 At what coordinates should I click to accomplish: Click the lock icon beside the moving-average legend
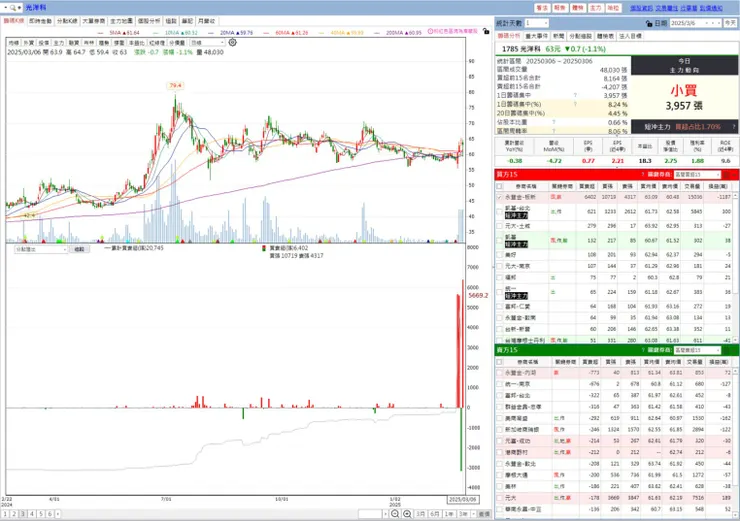486,31
